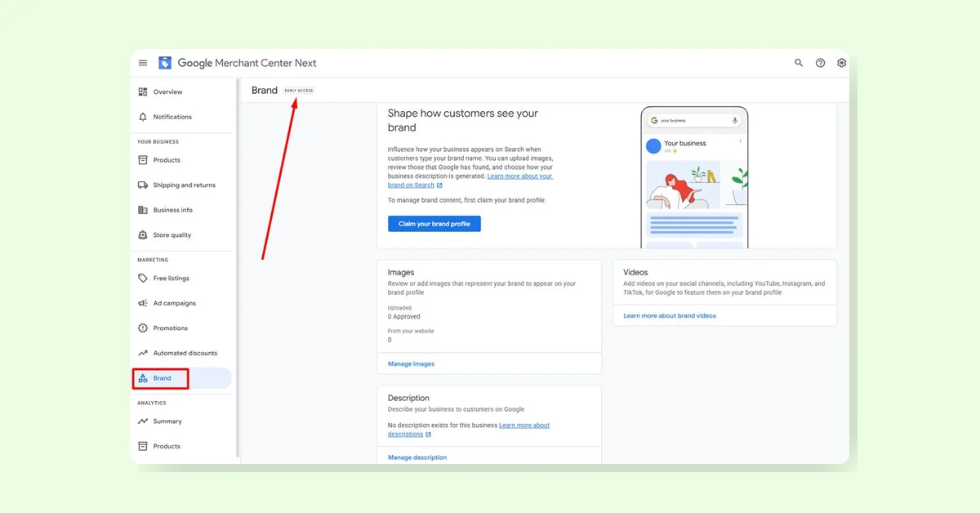Click the Business info storefront icon

click(x=143, y=210)
